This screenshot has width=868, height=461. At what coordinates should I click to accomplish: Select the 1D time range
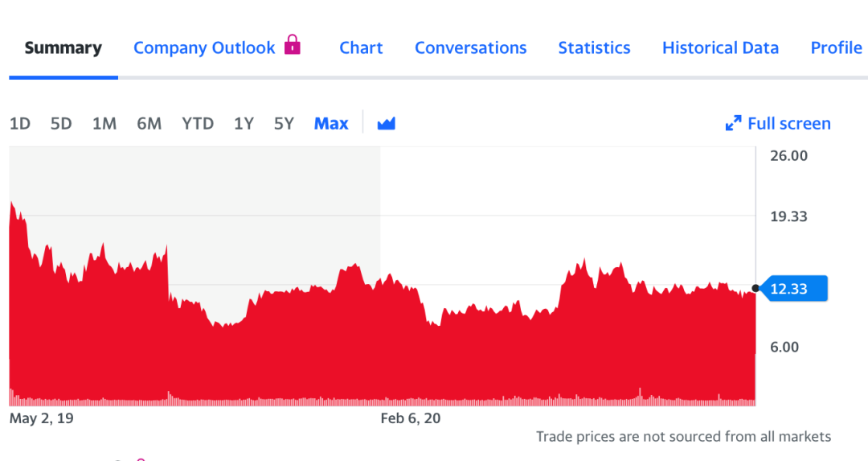20,123
